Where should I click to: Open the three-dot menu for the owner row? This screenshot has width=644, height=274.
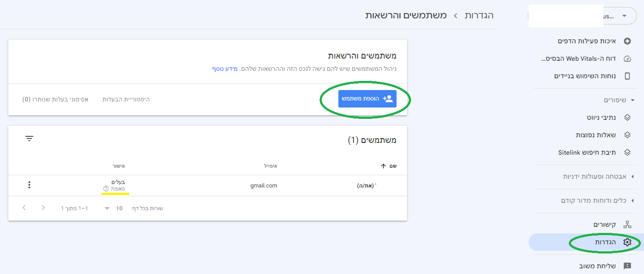(x=29, y=185)
